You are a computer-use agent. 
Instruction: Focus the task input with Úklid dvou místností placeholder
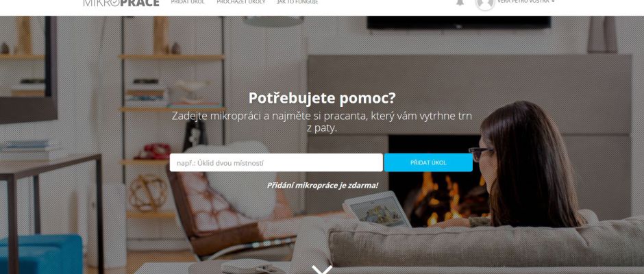click(276, 162)
